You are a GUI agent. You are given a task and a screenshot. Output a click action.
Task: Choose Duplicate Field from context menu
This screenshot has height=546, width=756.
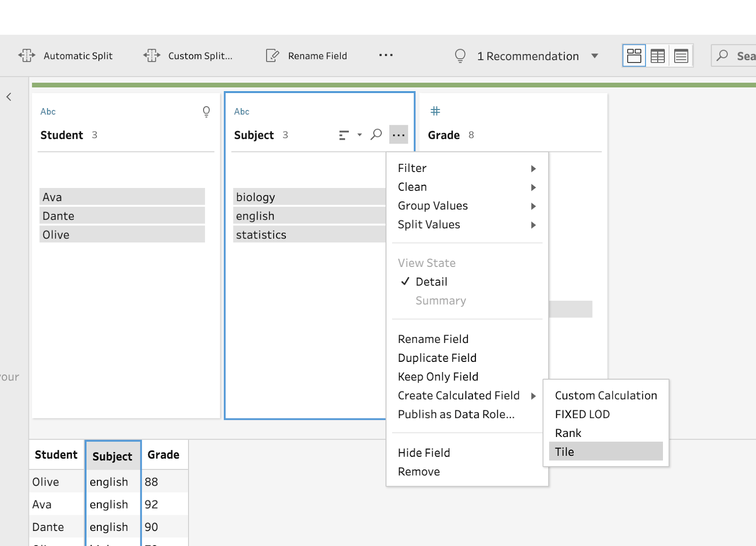point(437,358)
